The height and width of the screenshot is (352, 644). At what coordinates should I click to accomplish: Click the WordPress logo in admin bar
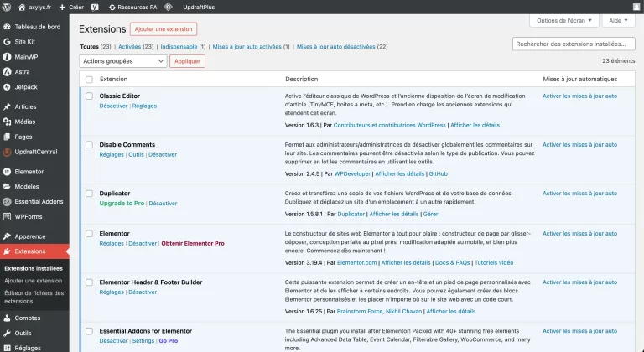pyautogui.click(x=7, y=7)
